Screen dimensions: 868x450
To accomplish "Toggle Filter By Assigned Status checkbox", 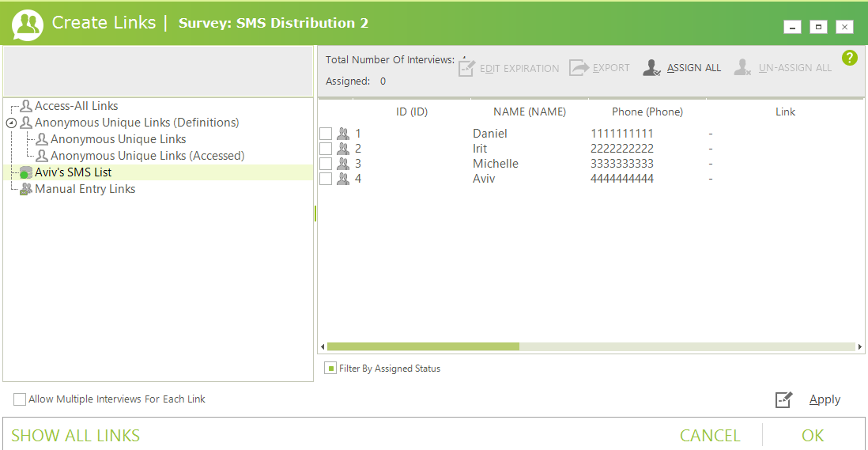I will point(330,369).
